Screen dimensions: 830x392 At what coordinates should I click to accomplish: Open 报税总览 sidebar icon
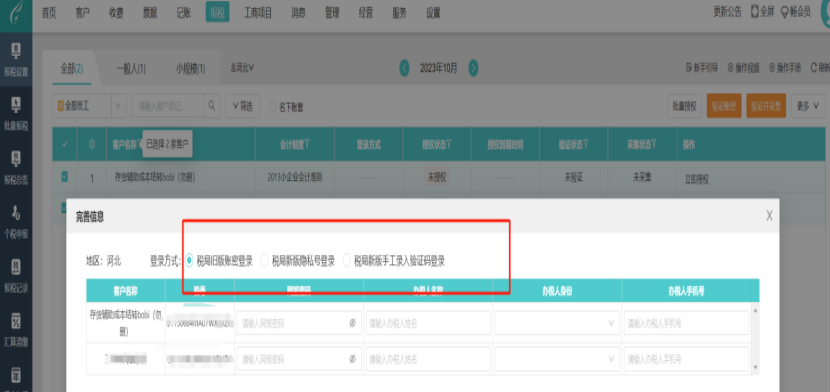16,167
